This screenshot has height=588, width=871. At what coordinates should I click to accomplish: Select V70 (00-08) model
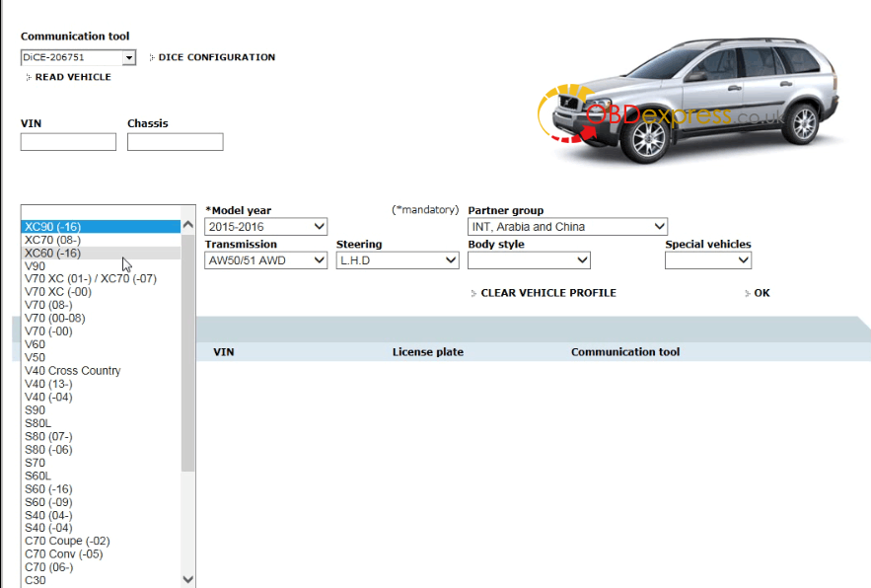[101, 318]
